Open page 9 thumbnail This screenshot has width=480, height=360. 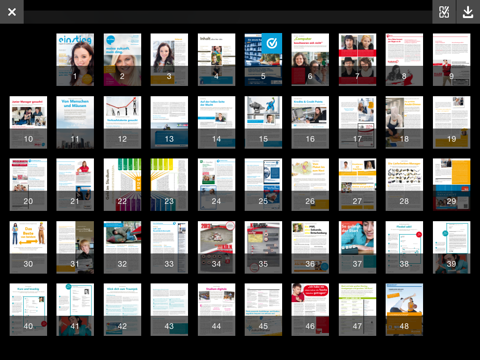click(x=452, y=60)
